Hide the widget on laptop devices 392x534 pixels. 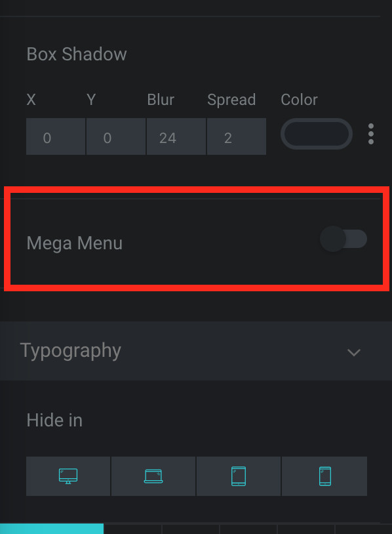[x=153, y=476]
